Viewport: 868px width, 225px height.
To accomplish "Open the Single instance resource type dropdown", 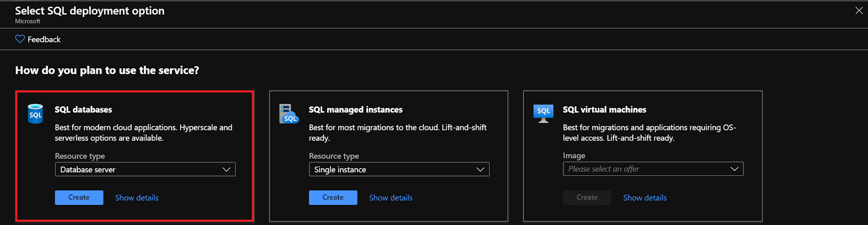I will point(399,169).
